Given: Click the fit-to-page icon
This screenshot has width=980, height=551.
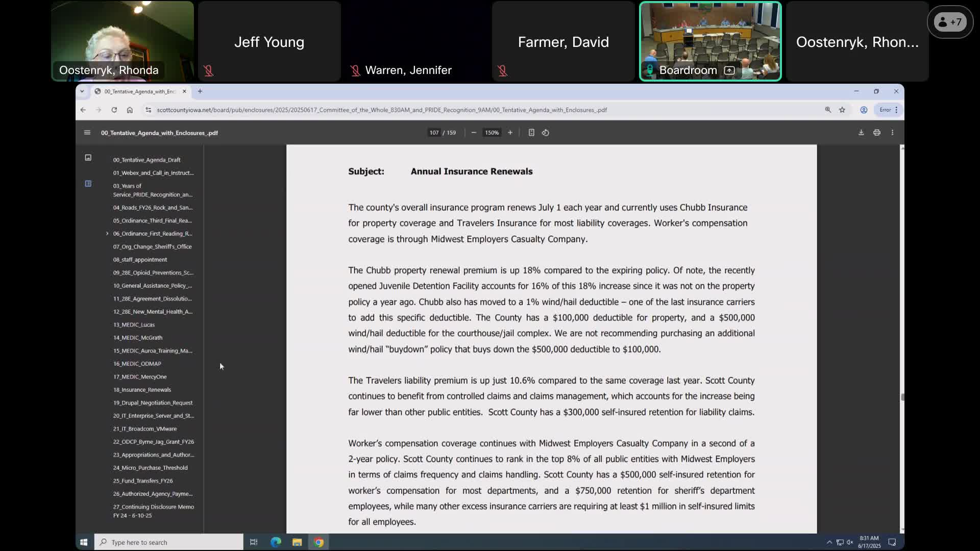Looking at the screenshot, I should pos(531,133).
